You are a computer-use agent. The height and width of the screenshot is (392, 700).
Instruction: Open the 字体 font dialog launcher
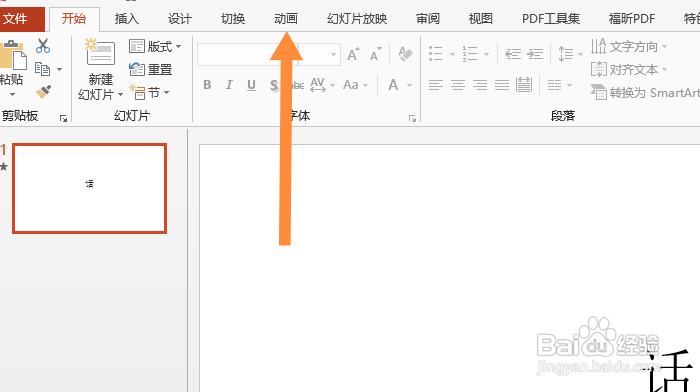pos(412,118)
